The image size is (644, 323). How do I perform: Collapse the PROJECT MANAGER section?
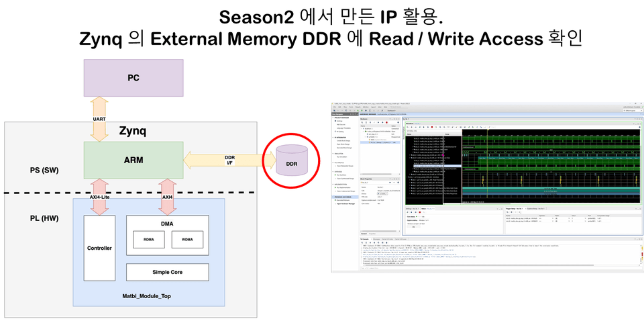pos(333,118)
